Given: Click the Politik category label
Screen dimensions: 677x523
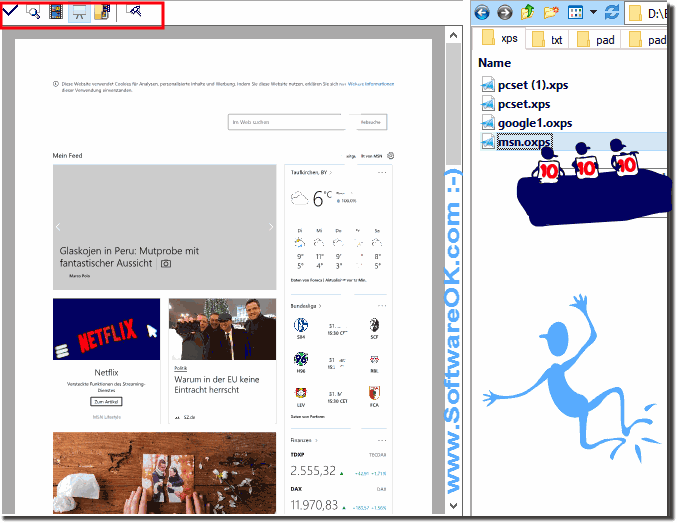Looking at the screenshot, I should 180,368.
